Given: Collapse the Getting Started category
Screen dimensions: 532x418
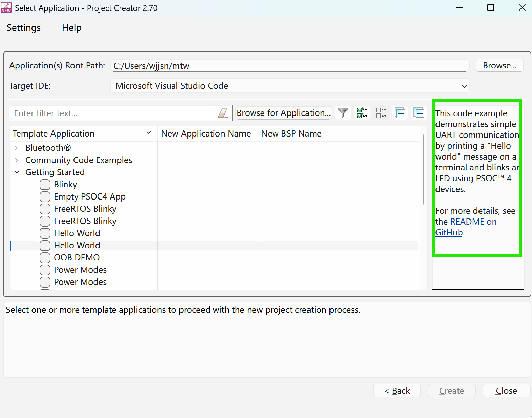Looking at the screenshot, I should coord(17,172).
